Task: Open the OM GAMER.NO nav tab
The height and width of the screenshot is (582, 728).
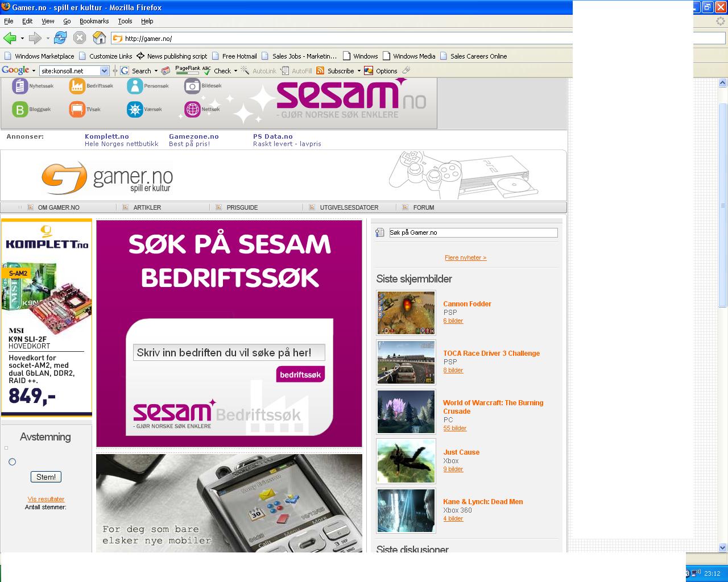Action: [x=59, y=207]
